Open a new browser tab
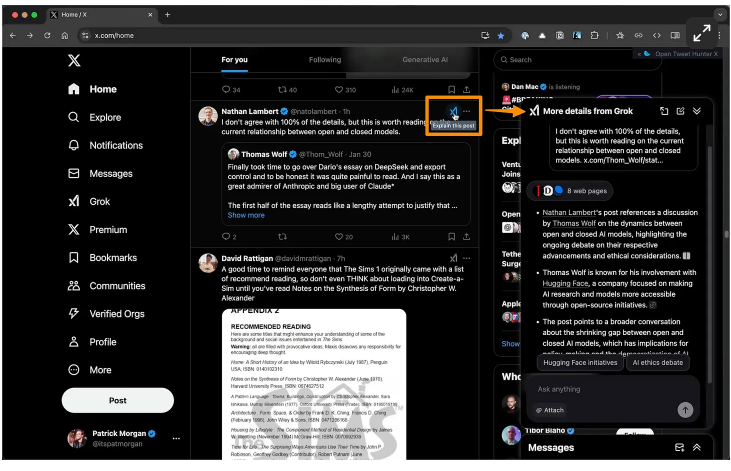 tap(167, 14)
